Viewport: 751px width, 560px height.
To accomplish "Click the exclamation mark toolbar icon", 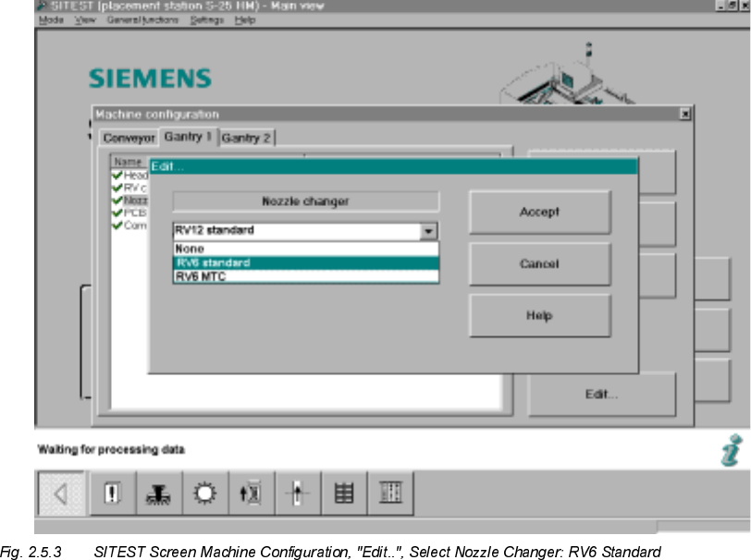I will pyautogui.click(x=112, y=493).
